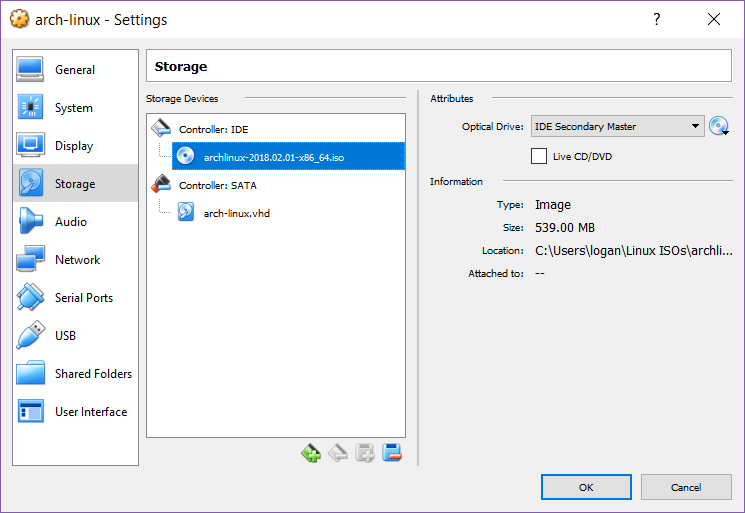Click the Storage disk icon
The image size is (745, 513).
30,183
